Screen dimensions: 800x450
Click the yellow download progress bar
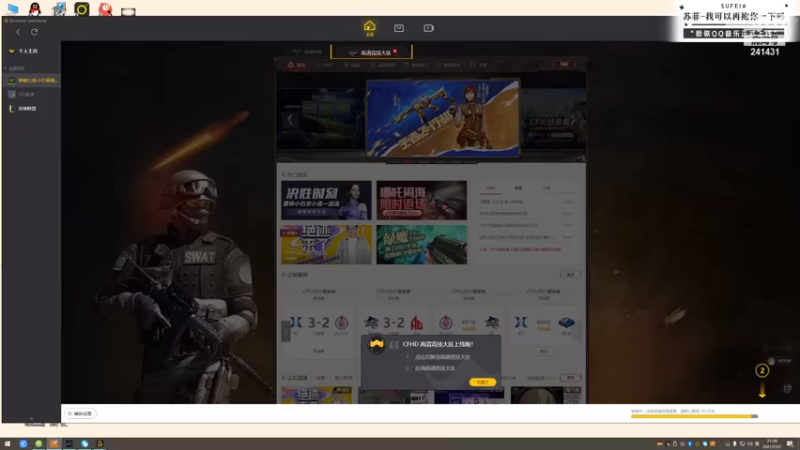[x=694, y=416]
